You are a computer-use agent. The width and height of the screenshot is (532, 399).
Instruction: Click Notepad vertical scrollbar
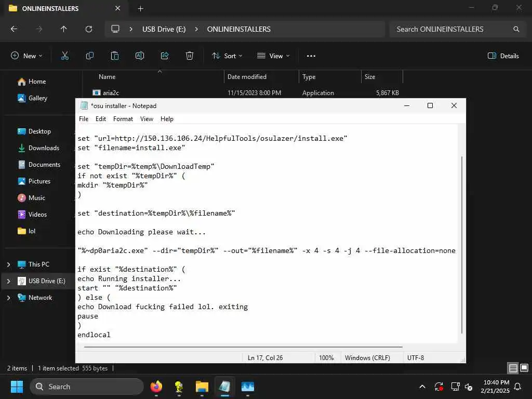[461, 244]
